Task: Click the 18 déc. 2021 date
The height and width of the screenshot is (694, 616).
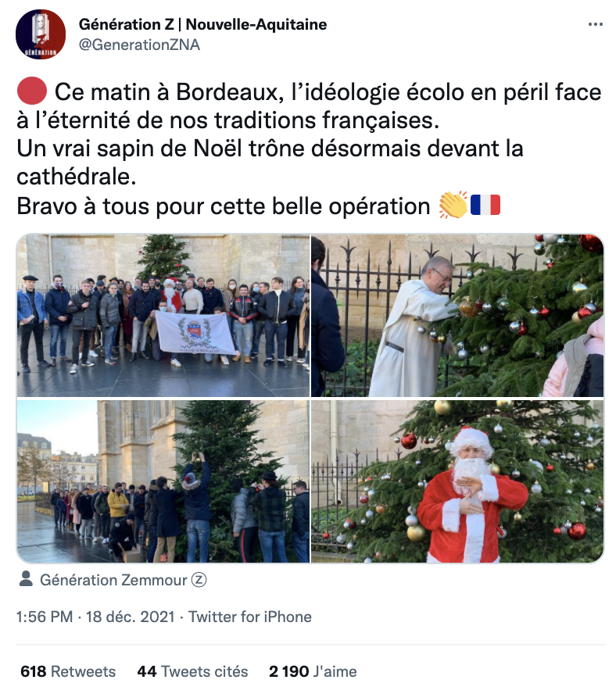Action: [131, 617]
